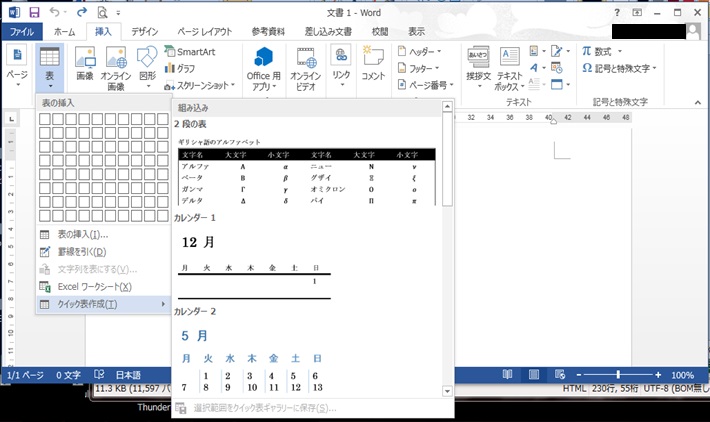
Task: Click the 表 (Table) ribbon button
Action: 49,68
